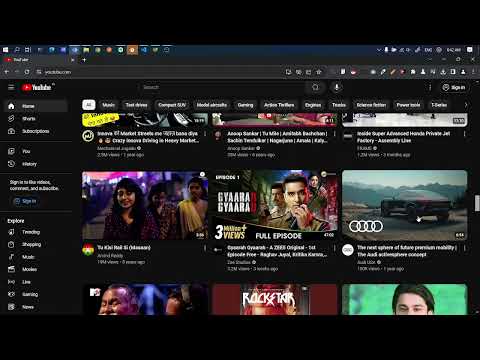Open Shorts from the sidebar
480x360 pixels.
coord(36,119)
